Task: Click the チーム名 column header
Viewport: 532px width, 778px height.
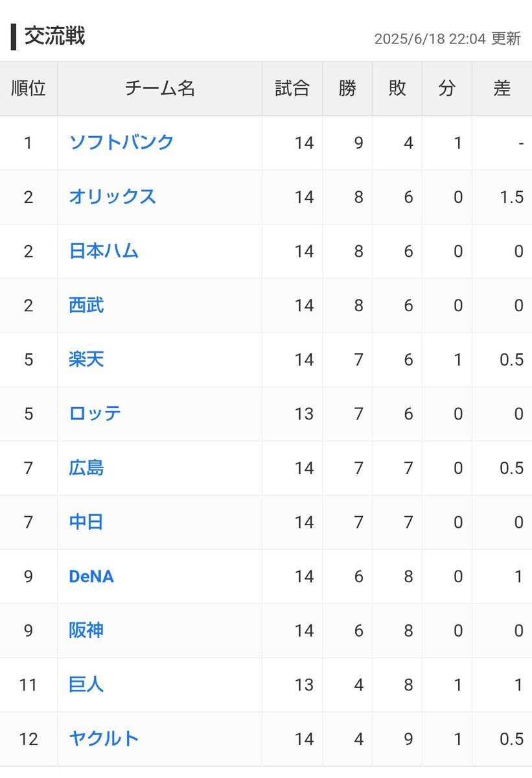Action: point(160,89)
